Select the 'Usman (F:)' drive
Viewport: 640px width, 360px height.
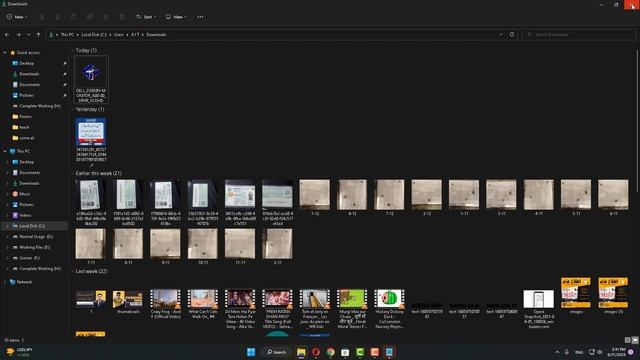pos(29,258)
